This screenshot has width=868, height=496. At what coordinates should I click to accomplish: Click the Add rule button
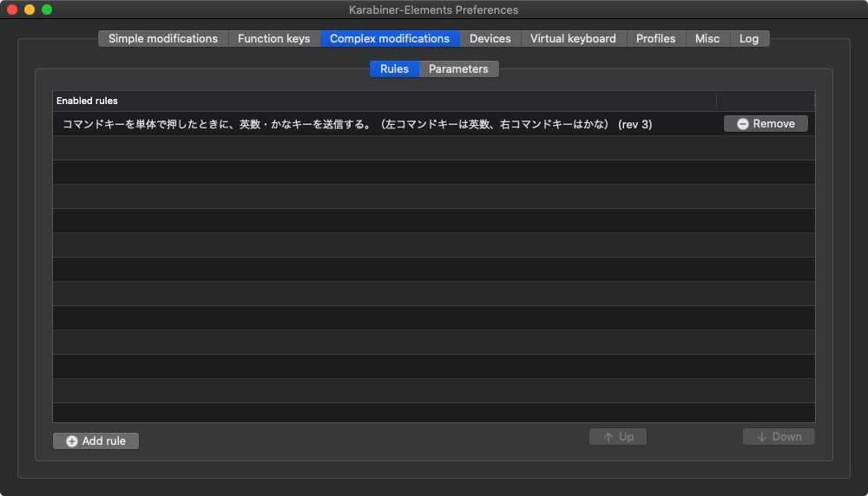(x=95, y=441)
